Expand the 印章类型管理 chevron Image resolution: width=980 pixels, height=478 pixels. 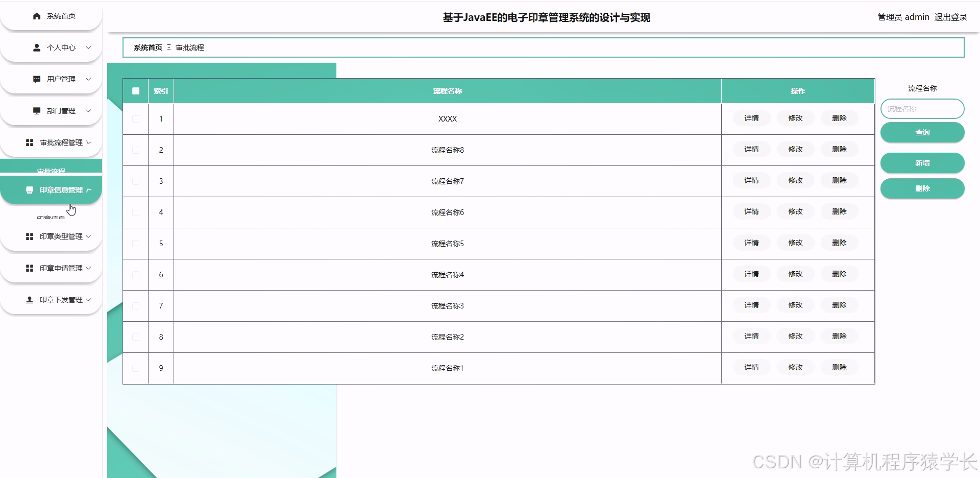click(88, 236)
